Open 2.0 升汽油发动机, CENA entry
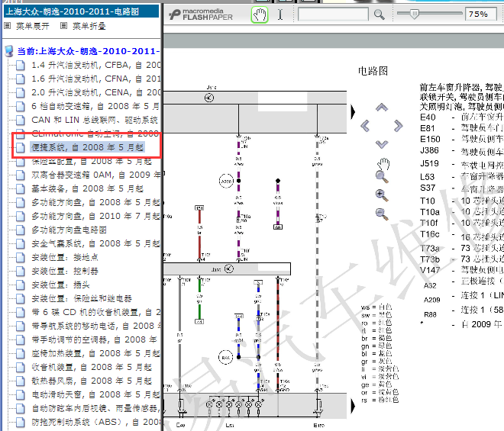This screenshot has height=431, width=504. (x=95, y=92)
